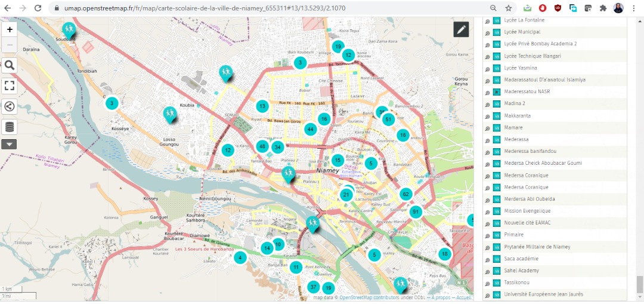Focus the browser address bar URL

pyautogui.click(x=205, y=8)
